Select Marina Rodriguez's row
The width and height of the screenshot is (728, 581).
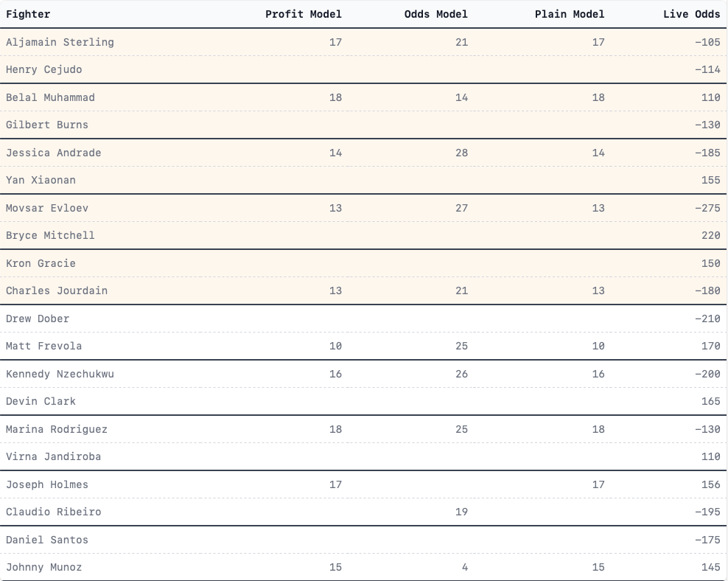(363, 429)
